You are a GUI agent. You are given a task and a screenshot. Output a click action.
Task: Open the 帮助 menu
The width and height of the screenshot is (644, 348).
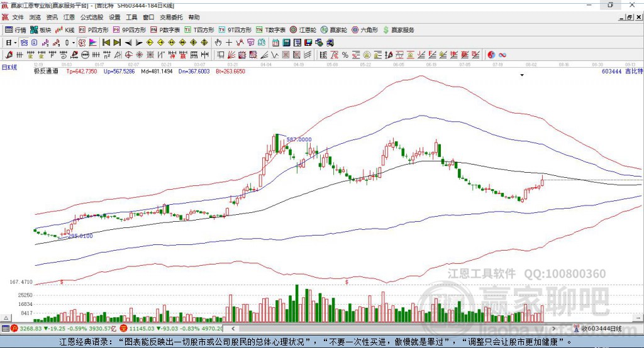[x=194, y=17]
